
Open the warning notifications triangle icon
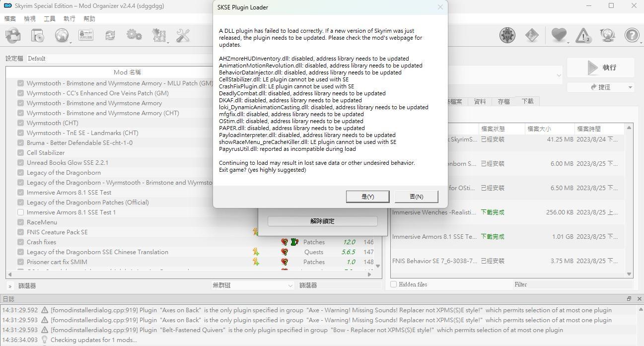[x=583, y=35]
